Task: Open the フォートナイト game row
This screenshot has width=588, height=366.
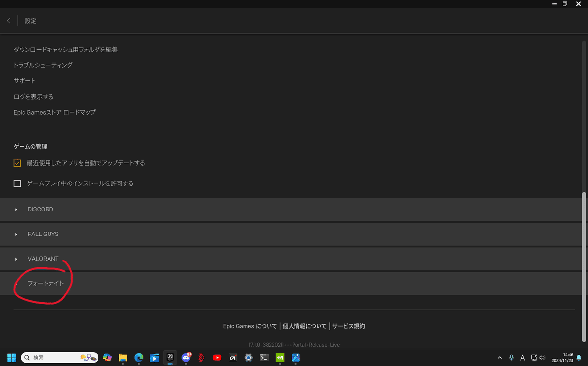Action: [x=291, y=283]
